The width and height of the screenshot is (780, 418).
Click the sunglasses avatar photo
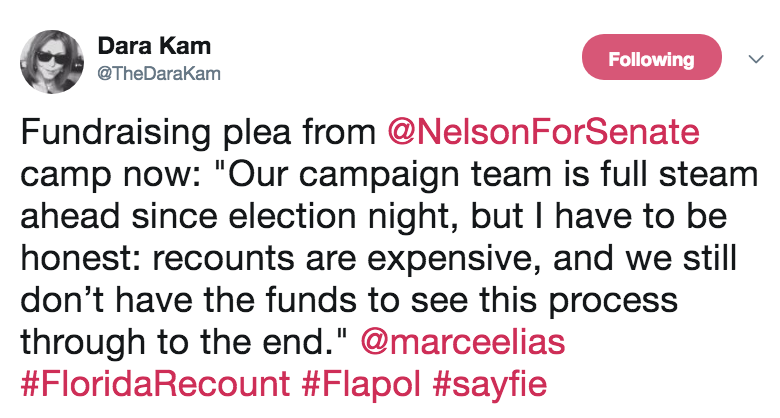[52, 62]
